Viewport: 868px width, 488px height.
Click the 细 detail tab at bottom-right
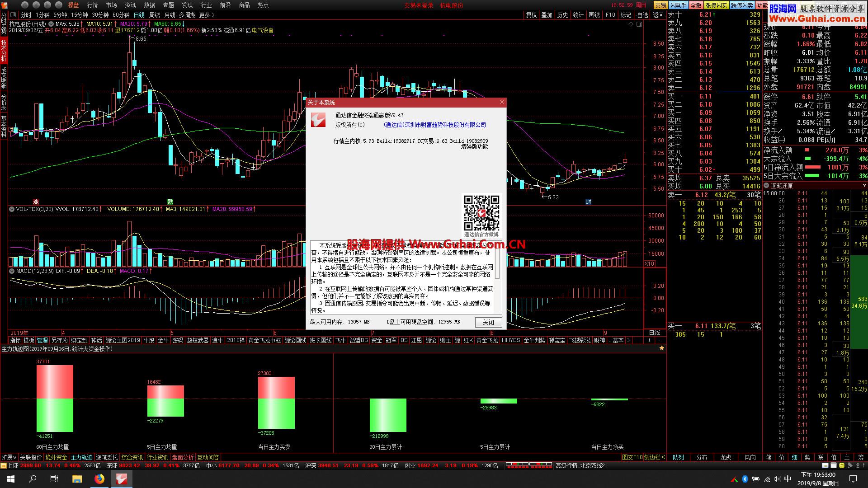(x=794, y=457)
